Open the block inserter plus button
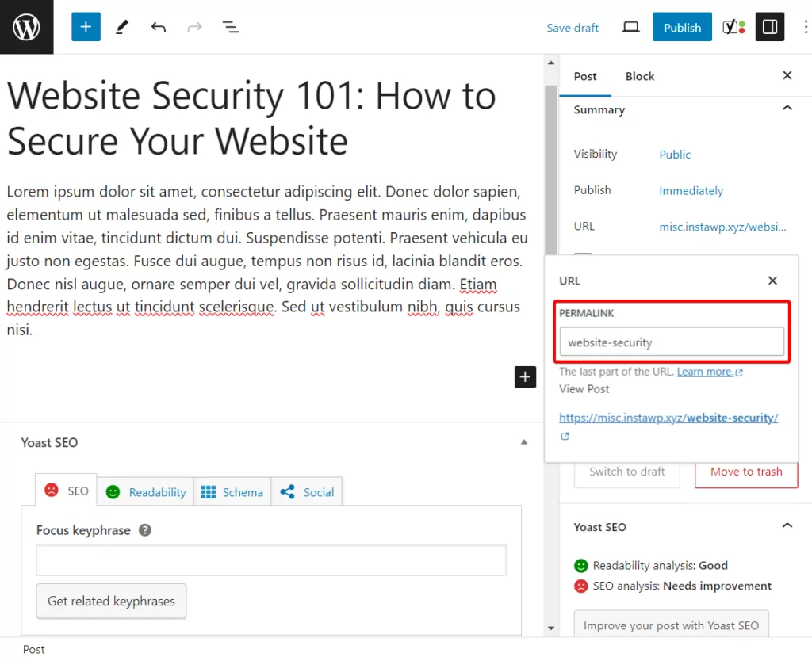 86,27
